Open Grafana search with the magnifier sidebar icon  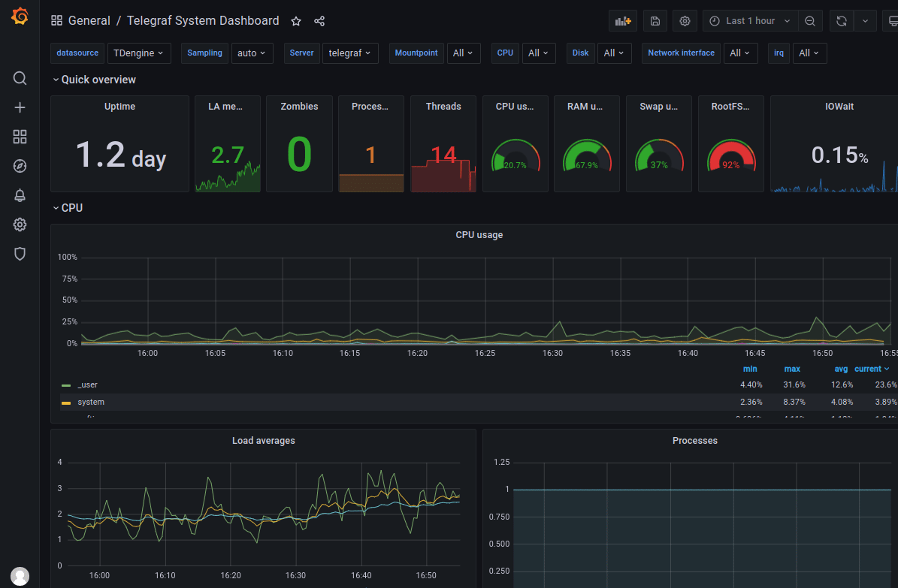click(19, 77)
